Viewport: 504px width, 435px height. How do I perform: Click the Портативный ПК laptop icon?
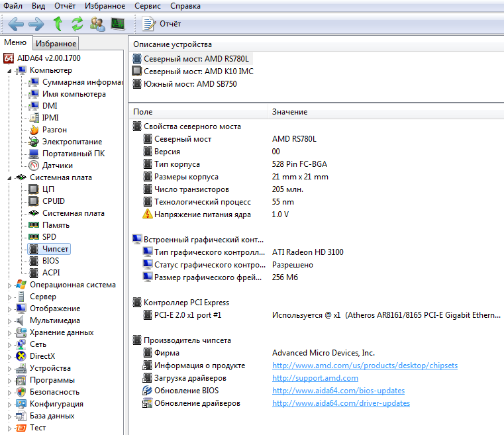click(34, 154)
